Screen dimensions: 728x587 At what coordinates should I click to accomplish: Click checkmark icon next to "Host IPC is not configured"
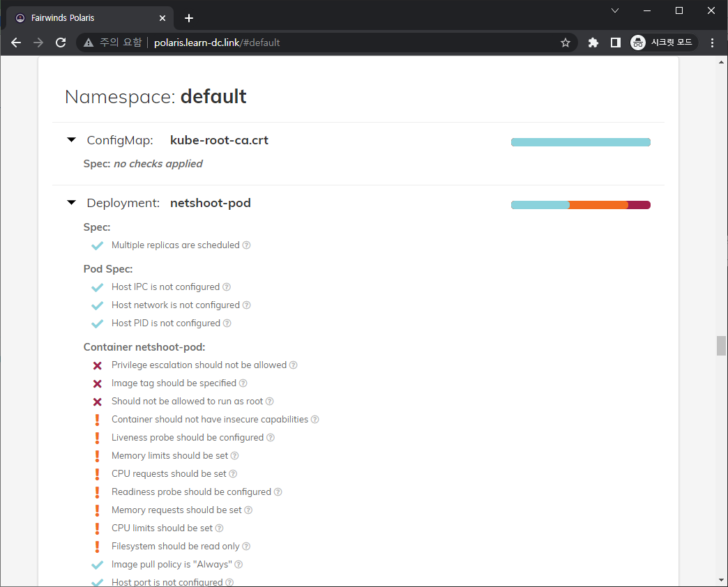tap(97, 287)
